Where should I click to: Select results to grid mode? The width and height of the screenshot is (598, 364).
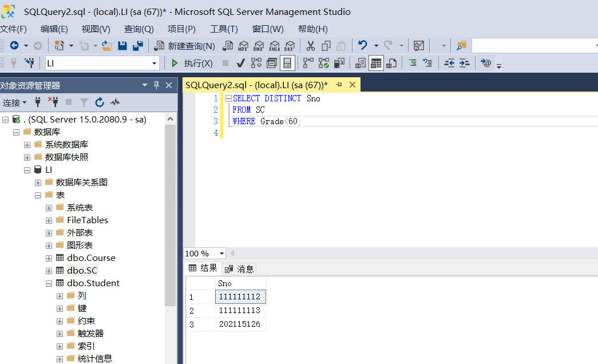(x=376, y=63)
